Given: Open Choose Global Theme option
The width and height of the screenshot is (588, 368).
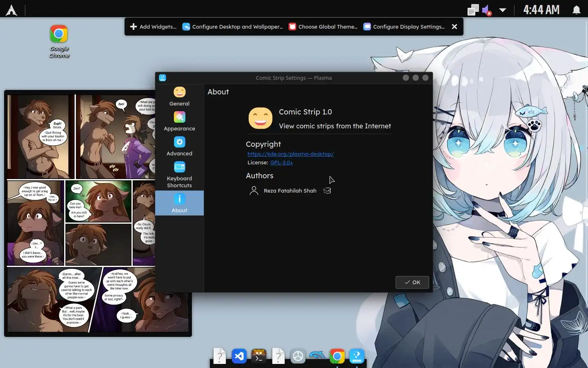Looking at the screenshot, I should [323, 27].
